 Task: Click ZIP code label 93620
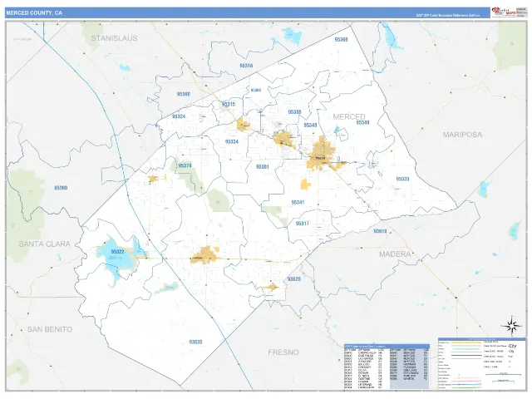click(293, 279)
